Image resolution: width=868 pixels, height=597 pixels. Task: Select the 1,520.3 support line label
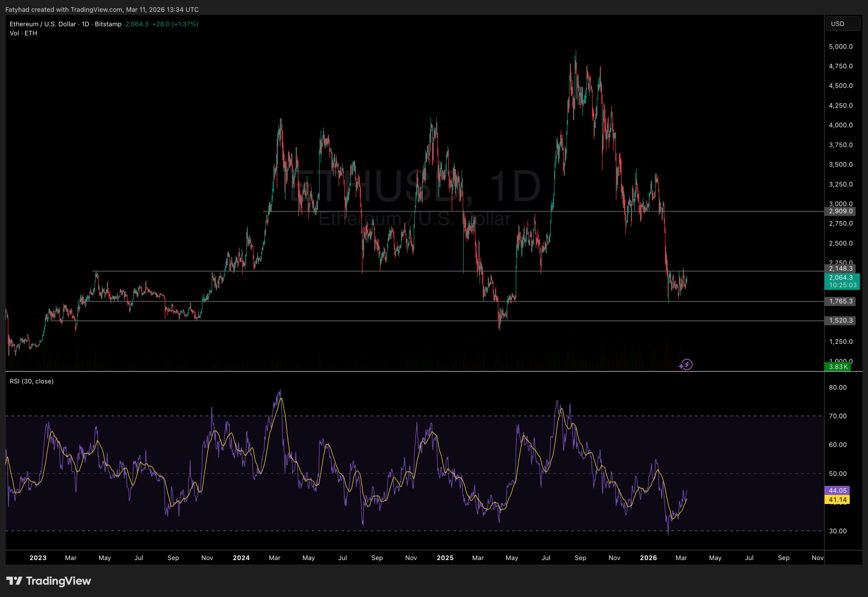click(840, 321)
